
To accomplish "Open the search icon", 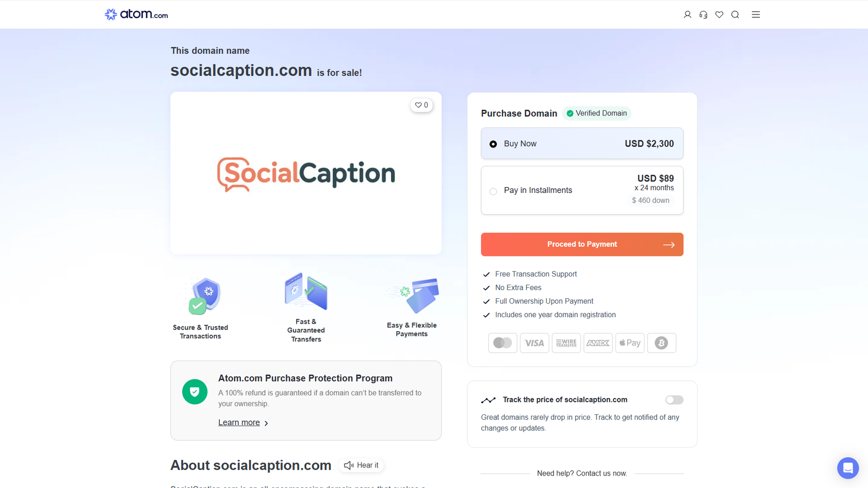I will click(x=735, y=14).
